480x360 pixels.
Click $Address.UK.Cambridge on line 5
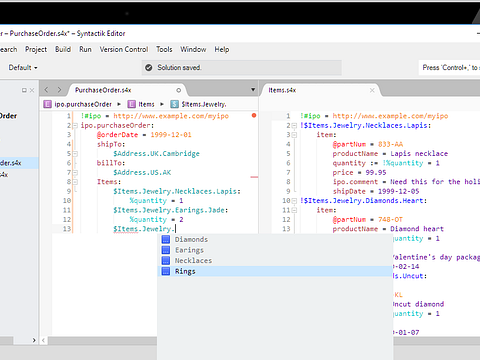pos(156,154)
